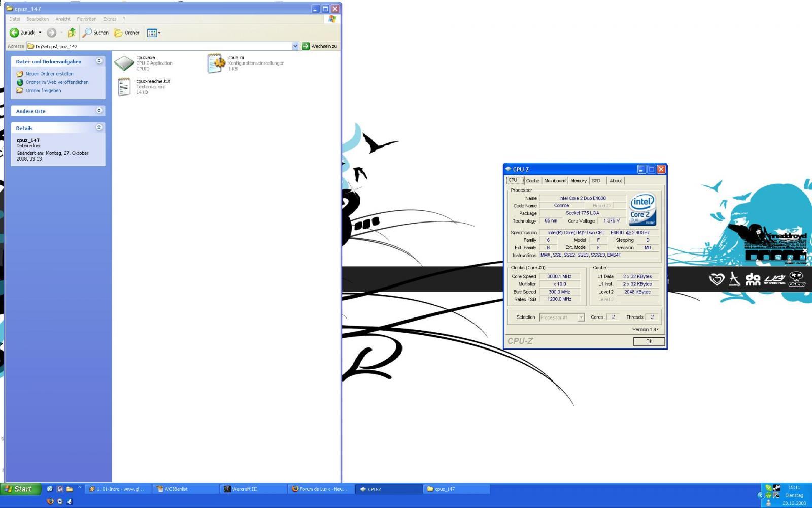Open the Zurück history dropdown arrow
Viewport: 812px width, 508px height.
tap(40, 33)
